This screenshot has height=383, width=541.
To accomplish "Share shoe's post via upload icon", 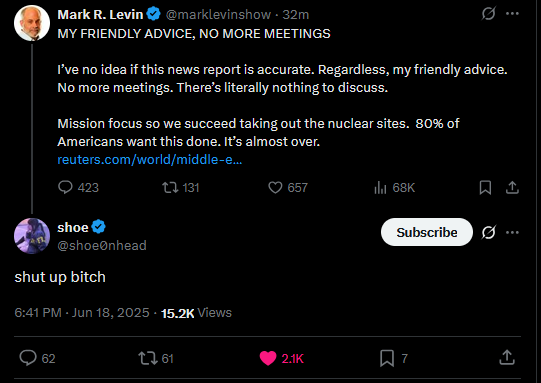I will click(507, 357).
